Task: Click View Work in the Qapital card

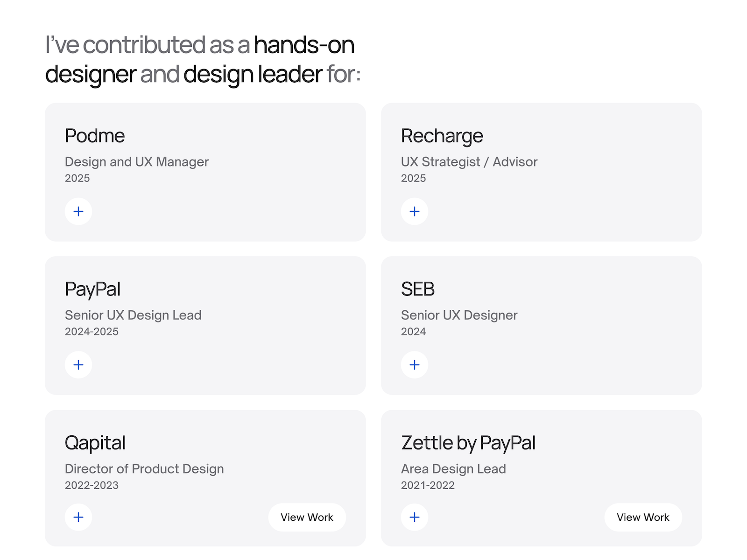Action: [307, 517]
